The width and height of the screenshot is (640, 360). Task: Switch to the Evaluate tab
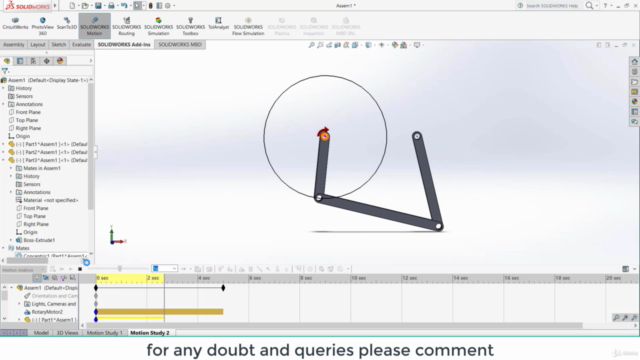[81, 44]
